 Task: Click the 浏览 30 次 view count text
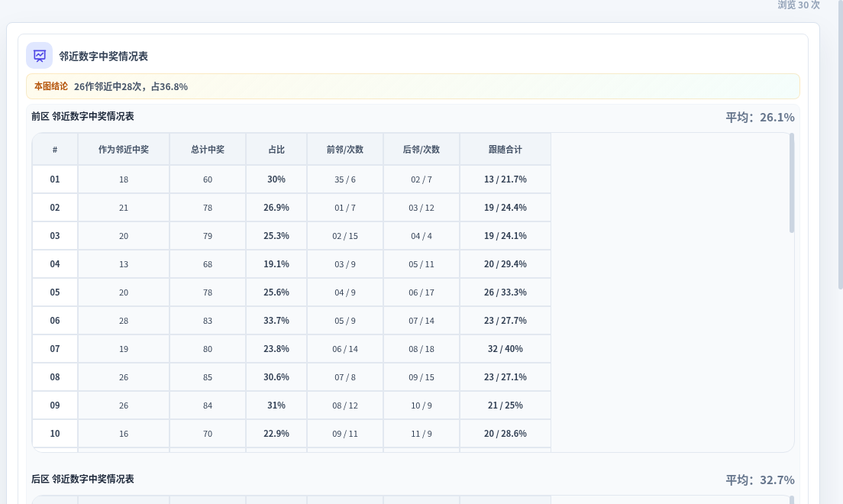tap(799, 5)
